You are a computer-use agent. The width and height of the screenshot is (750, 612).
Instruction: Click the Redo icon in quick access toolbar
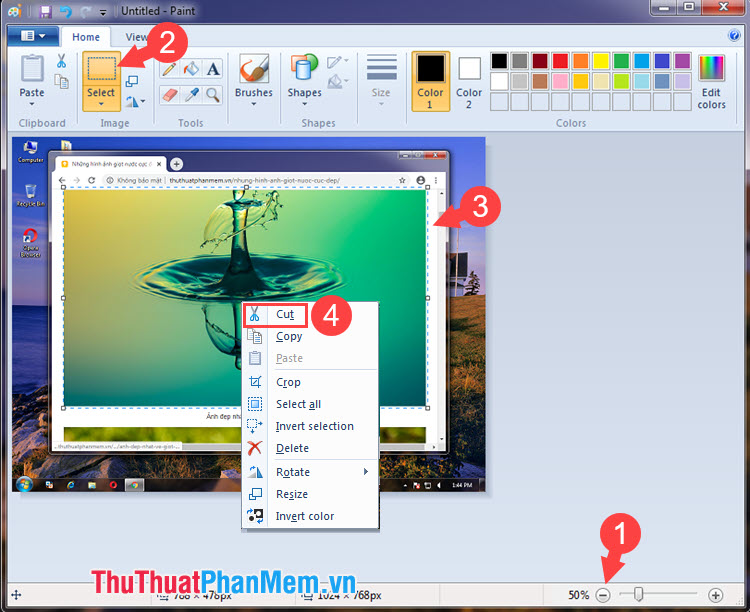click(x=86, y=11)
